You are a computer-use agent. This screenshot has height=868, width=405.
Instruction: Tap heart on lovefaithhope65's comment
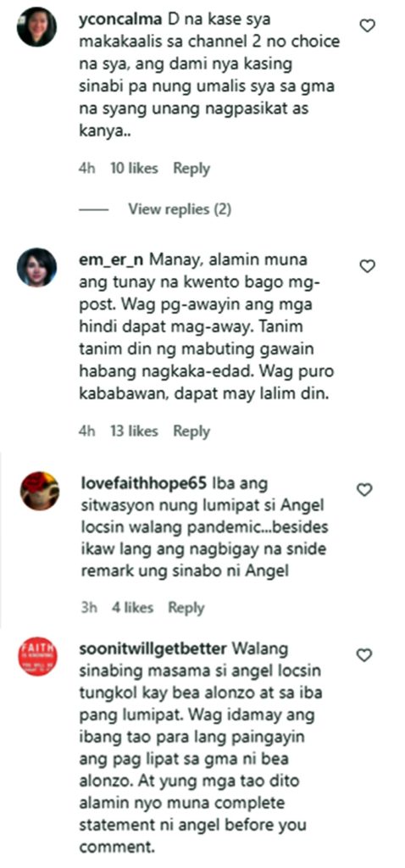[363, 489]
